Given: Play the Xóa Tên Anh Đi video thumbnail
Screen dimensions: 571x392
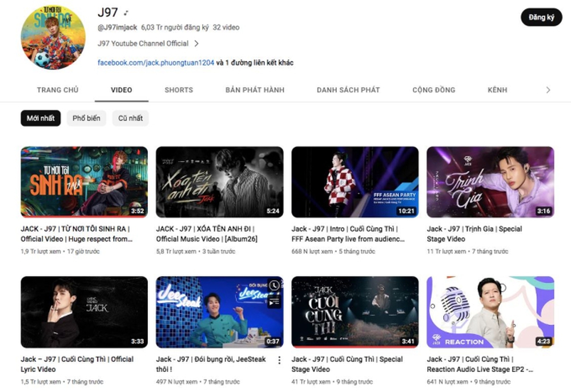Looking at the screenshot, I should point(219,182).
